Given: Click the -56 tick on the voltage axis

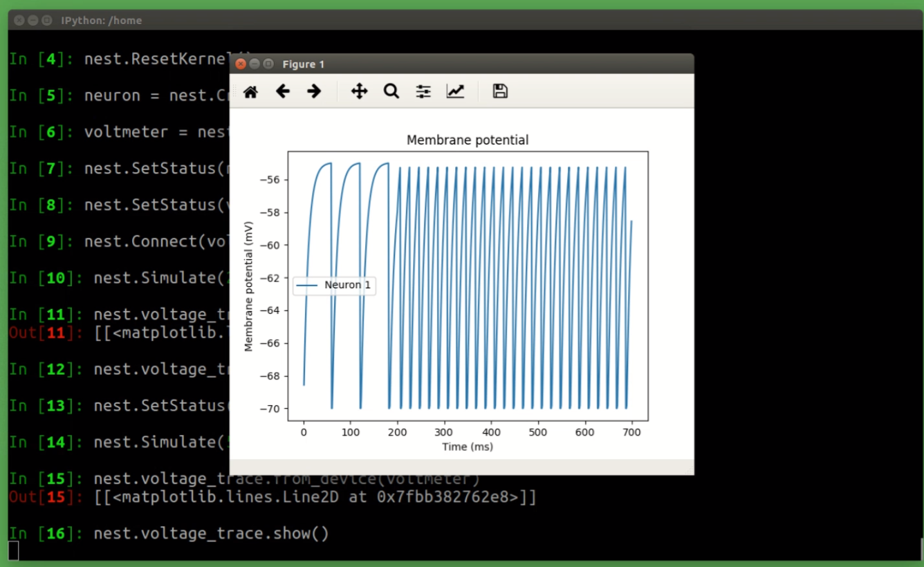Looking at the screenshot, I should (x=270, y=180).
